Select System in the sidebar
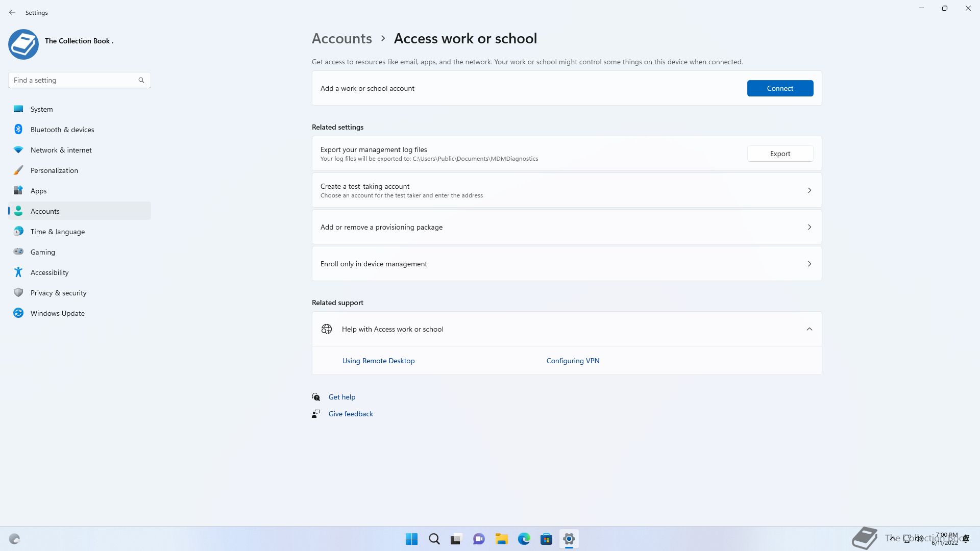 pos(42,109)
